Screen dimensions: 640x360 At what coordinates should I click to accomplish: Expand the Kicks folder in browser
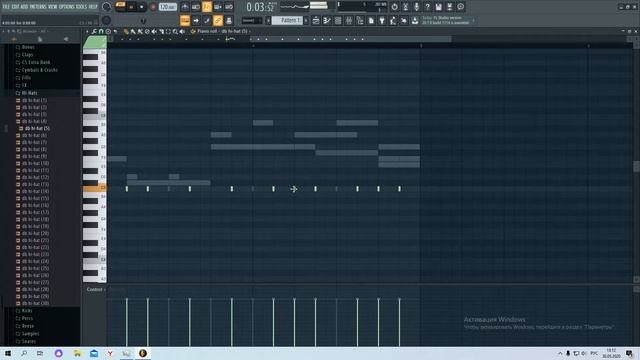[27, 311]
